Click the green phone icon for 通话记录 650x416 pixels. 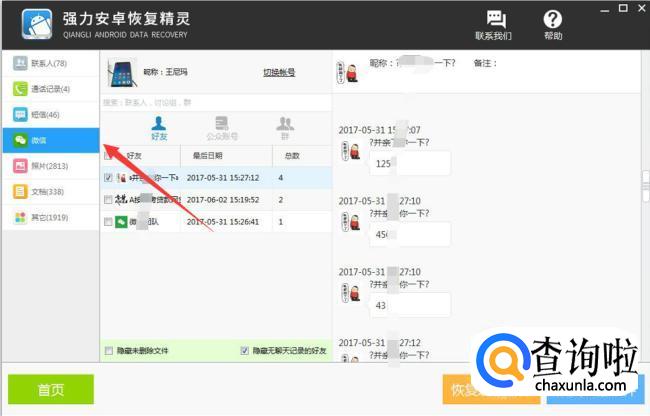20,89
